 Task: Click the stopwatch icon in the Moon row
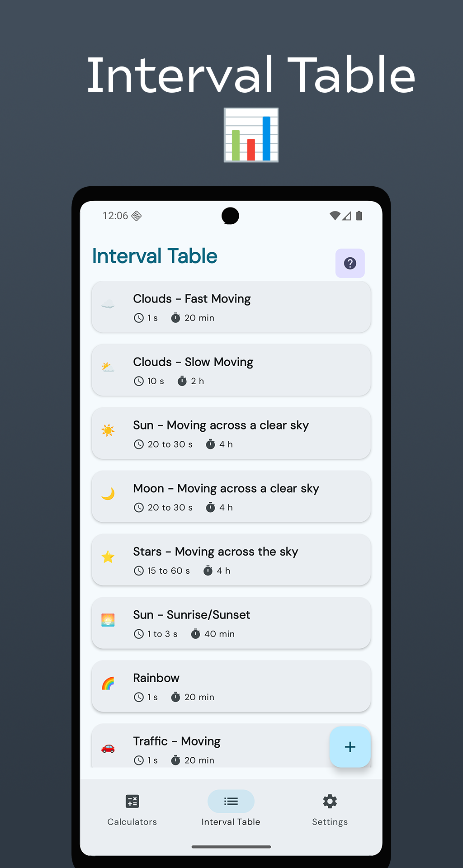coord(210,508)
